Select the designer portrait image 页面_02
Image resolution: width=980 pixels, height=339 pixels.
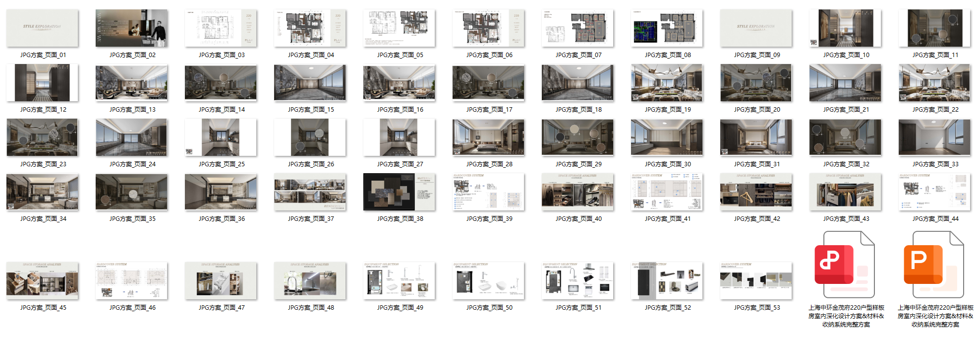(131, 28)
